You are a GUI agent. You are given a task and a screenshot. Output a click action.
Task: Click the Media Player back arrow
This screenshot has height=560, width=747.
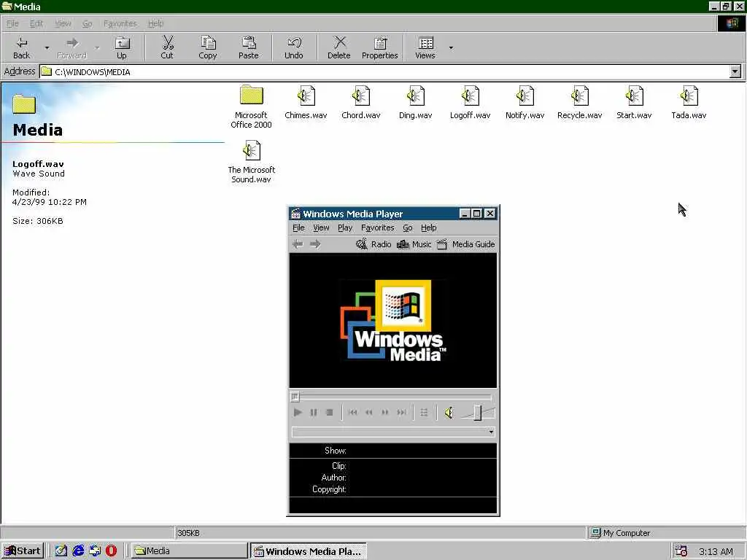tap(298, 244)
